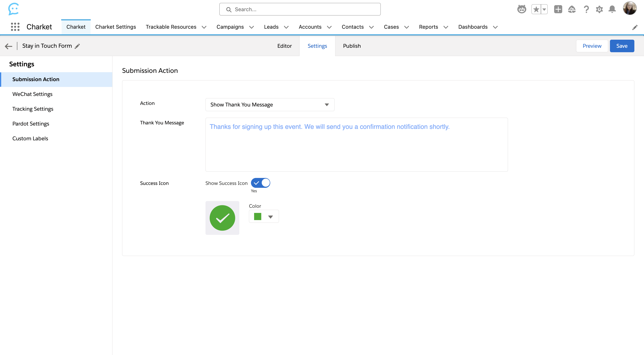This screenshot has width=644, height=355.
Task: Expand the favorites list dropdown arrow
Action: click(x=544, y=9)
